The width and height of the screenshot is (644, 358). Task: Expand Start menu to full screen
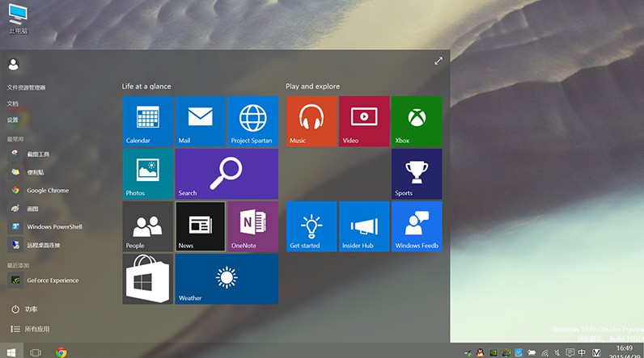(439, 61)
